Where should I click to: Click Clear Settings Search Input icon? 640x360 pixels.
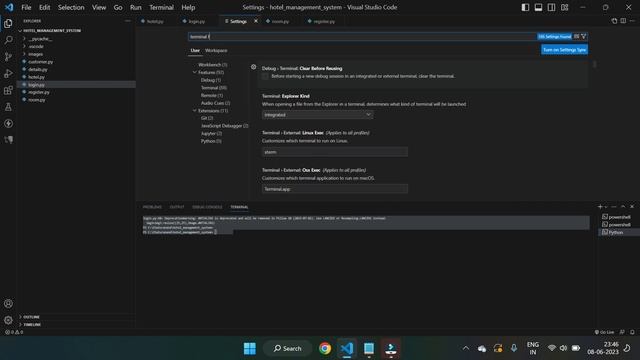pyautogui.click(x=576, y=36)
